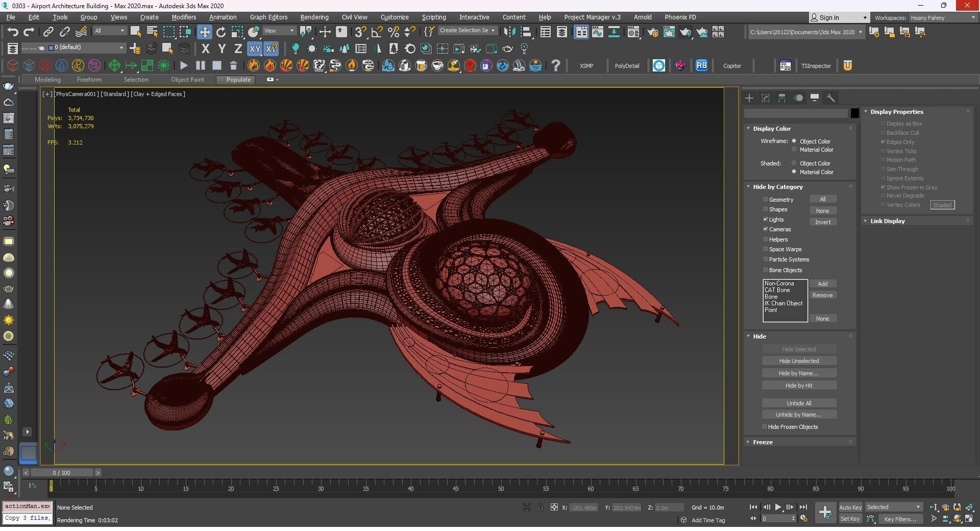Click the Hide by Hit button

pos(799,385)
